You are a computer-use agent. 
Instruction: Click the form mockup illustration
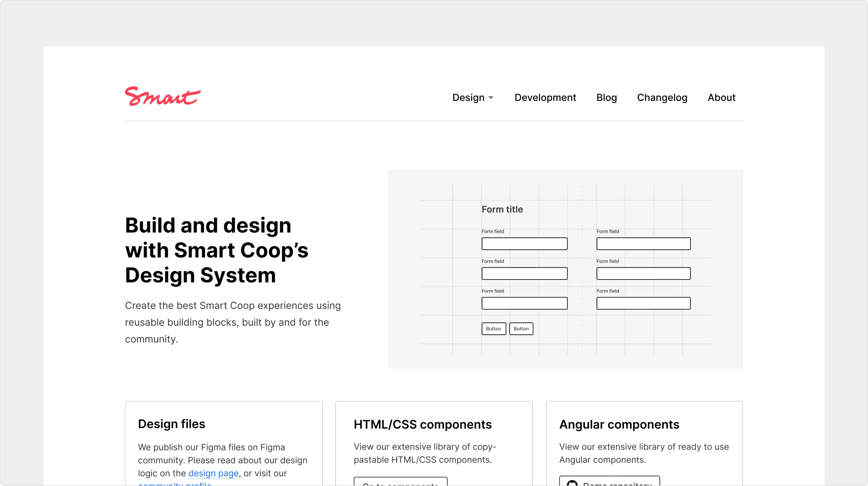565,269
